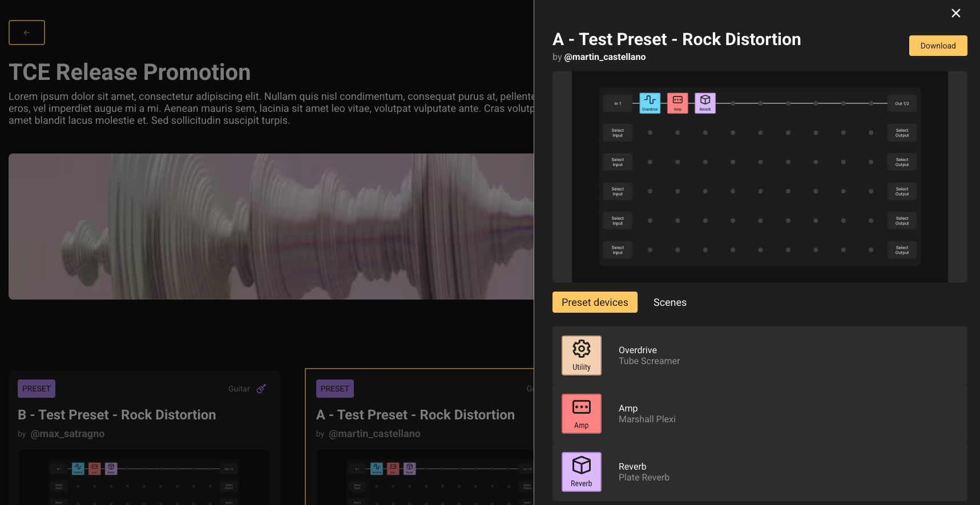The width and height of the screenshot is (980, 505).
Task: Download the Rock Distortion preset
Action: (937, 46)
